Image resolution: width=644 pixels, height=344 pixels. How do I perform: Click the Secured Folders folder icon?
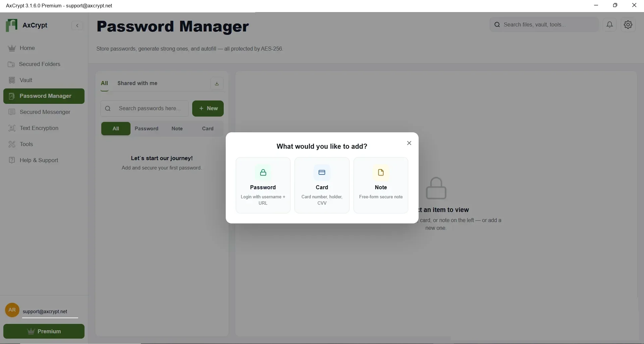pyautogui.click(x=11, y=64)
